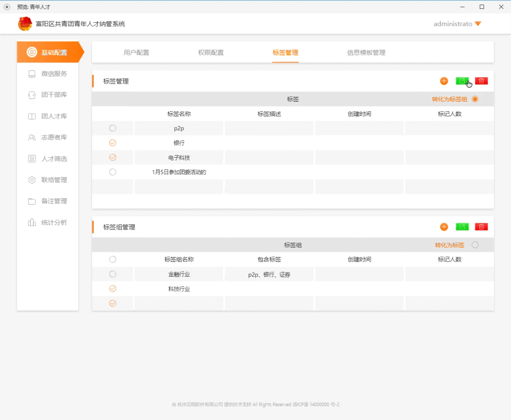Click 创建时间 header in the 标签组 table
Screen dimensions: 511x420
359,260
